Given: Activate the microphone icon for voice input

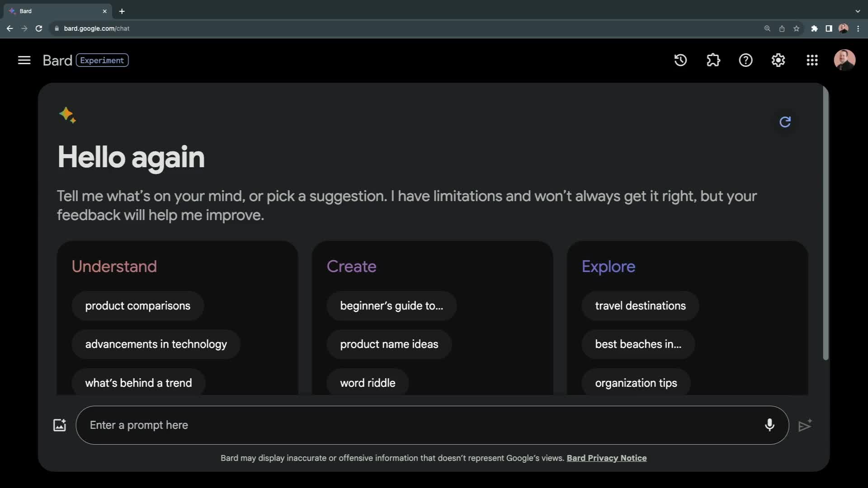Looking at the screenshot, I should pyautogui.click(x=770, y=425).
